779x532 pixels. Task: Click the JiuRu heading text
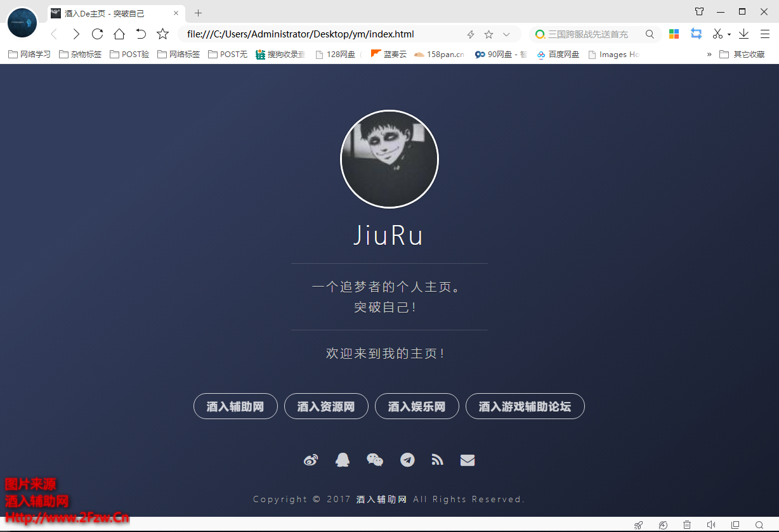[x=388, y=235]
